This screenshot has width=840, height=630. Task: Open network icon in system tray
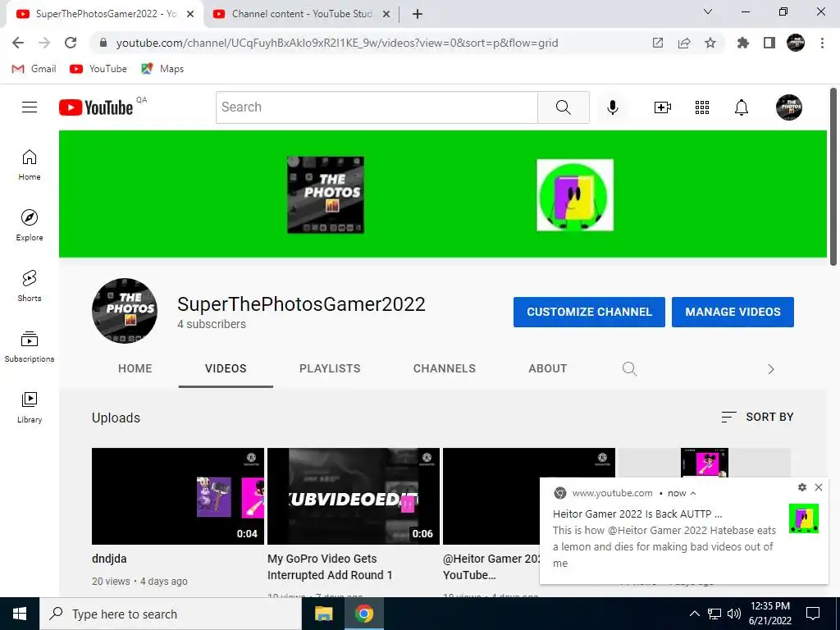[714, 614]
